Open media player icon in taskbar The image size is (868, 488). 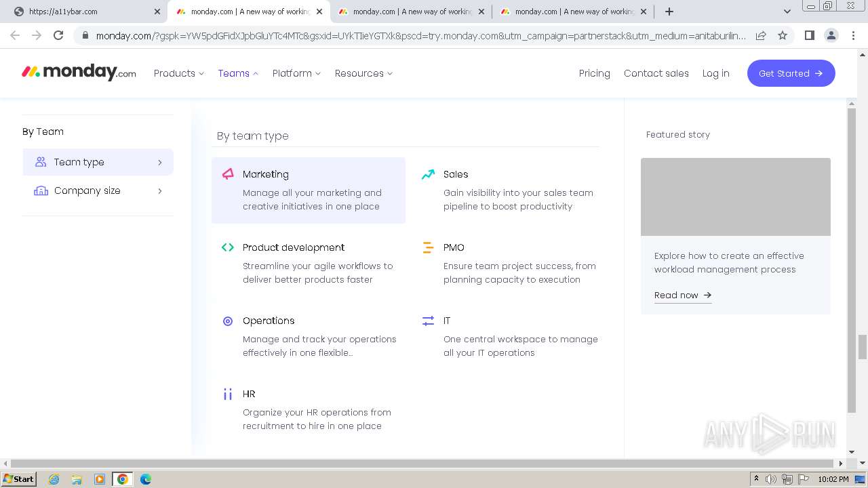point(100,479)
